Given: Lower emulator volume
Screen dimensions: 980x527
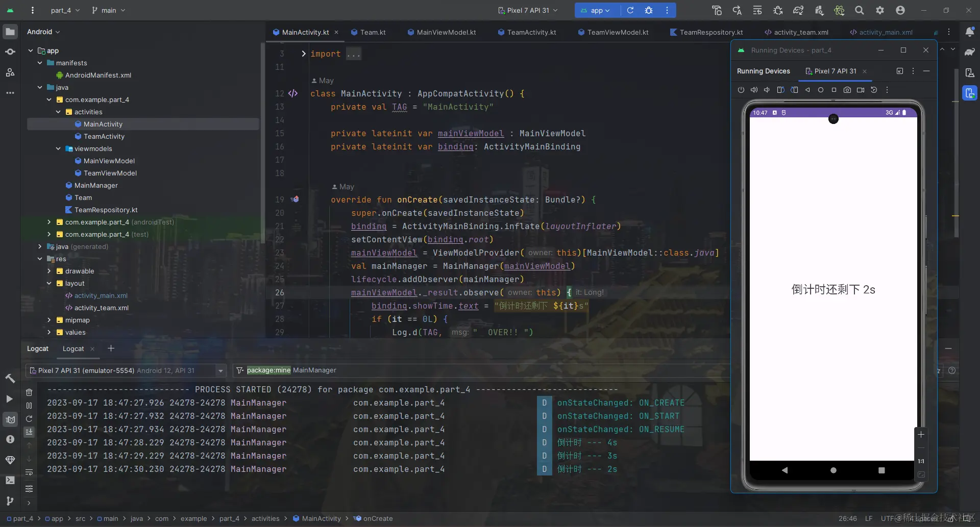Looking at the screenshot, I should click(767, 90).
